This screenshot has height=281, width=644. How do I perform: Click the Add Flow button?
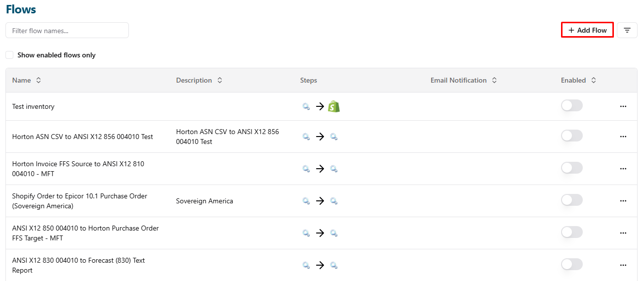(587, 30)
